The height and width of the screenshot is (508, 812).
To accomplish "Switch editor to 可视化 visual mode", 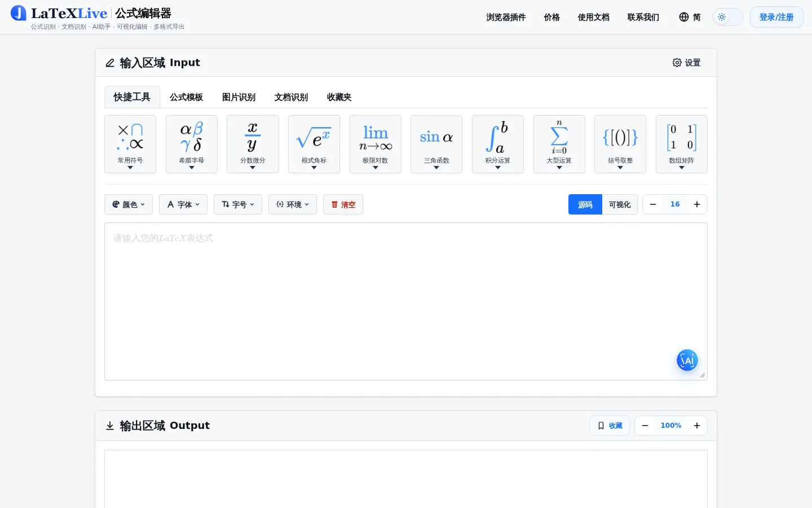I will (620, 204).
